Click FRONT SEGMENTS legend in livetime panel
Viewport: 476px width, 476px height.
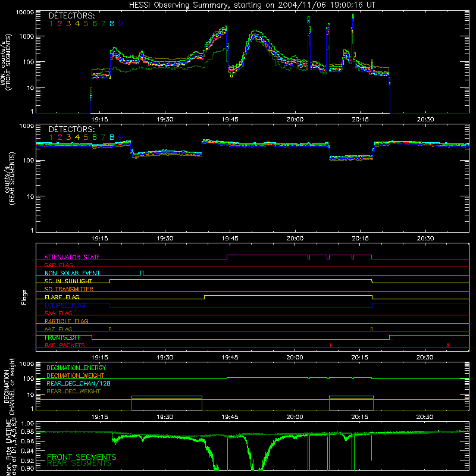coord(82,456)
